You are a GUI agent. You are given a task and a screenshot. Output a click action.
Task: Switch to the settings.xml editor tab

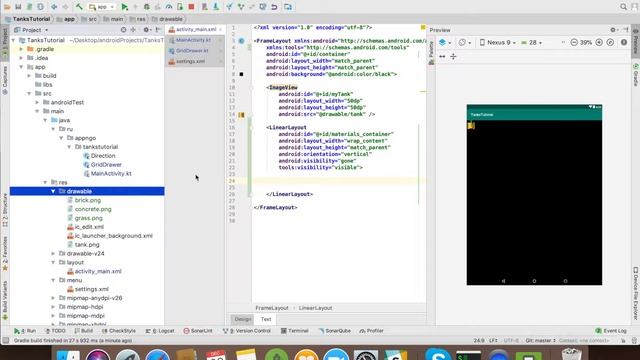point(195,61)
